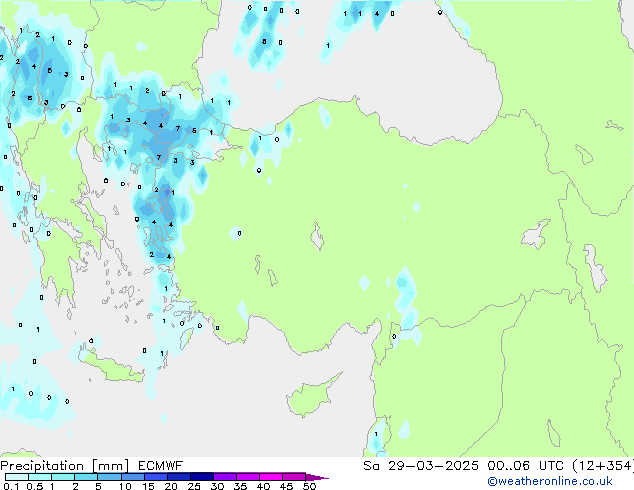This screenshot has height=490, width=634.
Task: Select the 5–10 mm legend color swatch
Action: (x=109, y=477)
